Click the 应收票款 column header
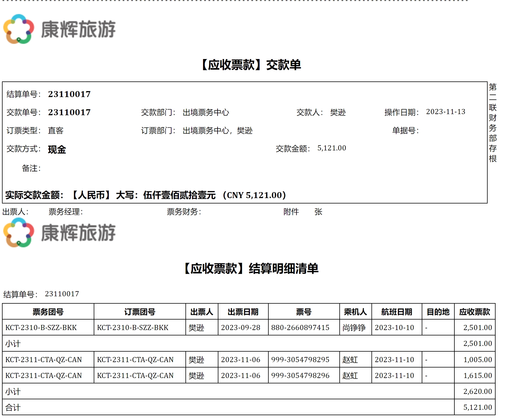This screenshot has height=420, width=518. [x=475, y=312]
